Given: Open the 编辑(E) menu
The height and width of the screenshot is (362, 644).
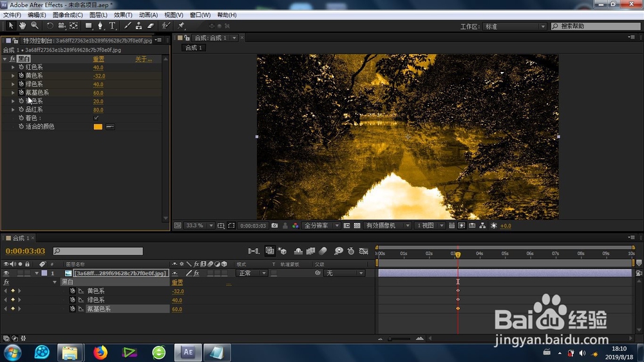Looking at the screenshot, I should click(x=37, y=15).
